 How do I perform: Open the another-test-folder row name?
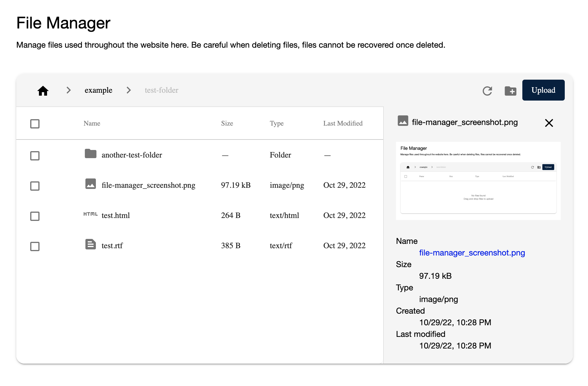132,155
